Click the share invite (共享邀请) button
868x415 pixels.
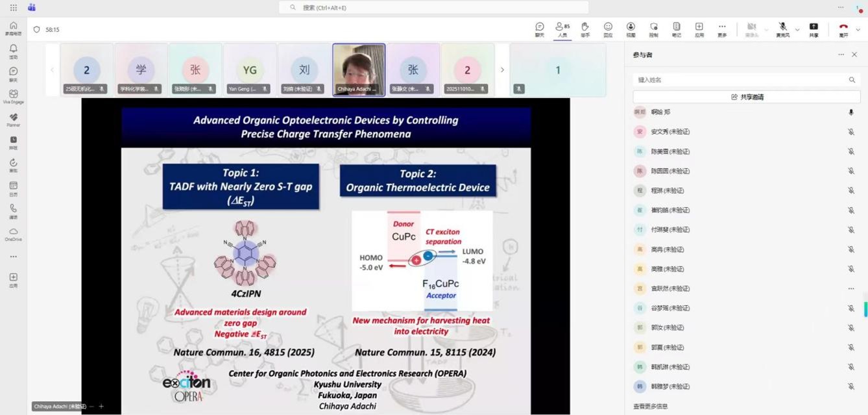coord(747,97)
